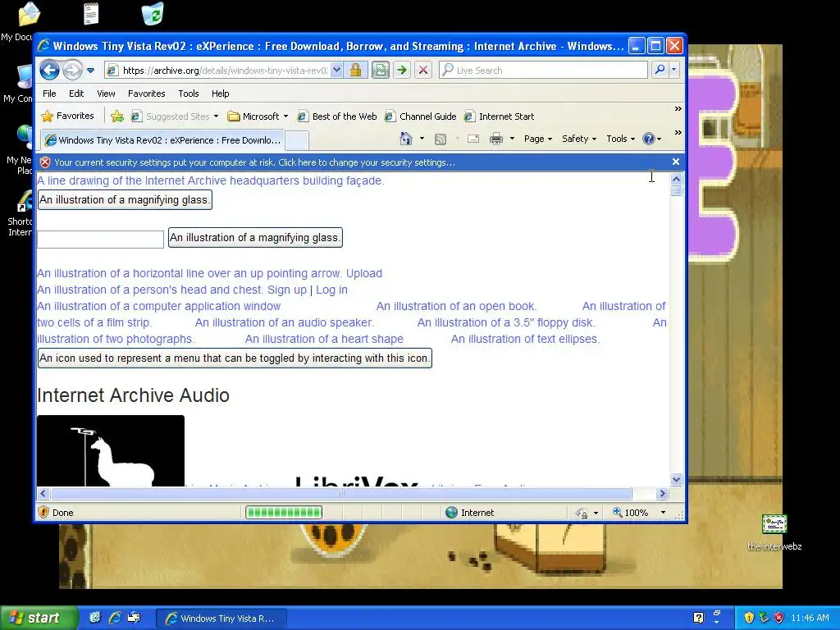Click the Compatibility View page icon
This screenshot has height=630, width=840.
[x=381, y=71]
